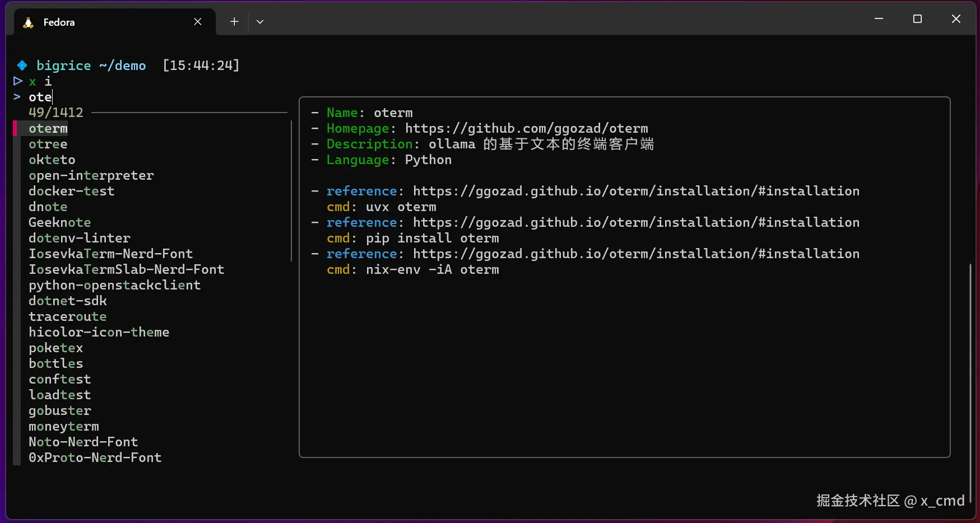Select the traceroute entry
The image size is (980, 523).
[68, 316]
